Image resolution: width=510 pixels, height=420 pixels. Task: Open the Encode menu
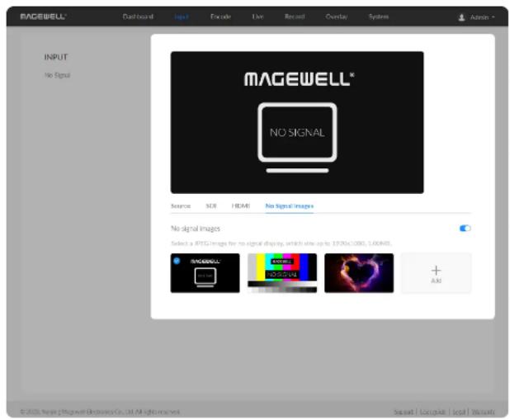click(220, 17)
